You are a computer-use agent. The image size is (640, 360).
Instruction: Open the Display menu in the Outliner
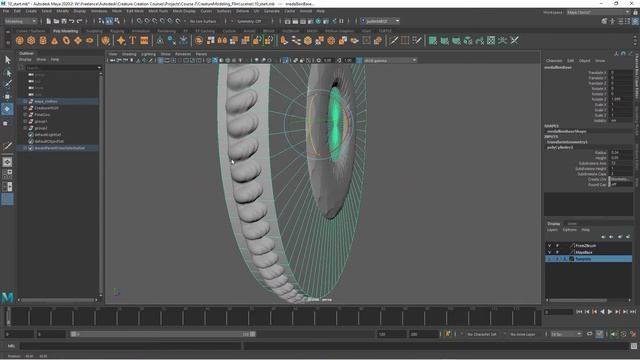[x=25, y=60]
